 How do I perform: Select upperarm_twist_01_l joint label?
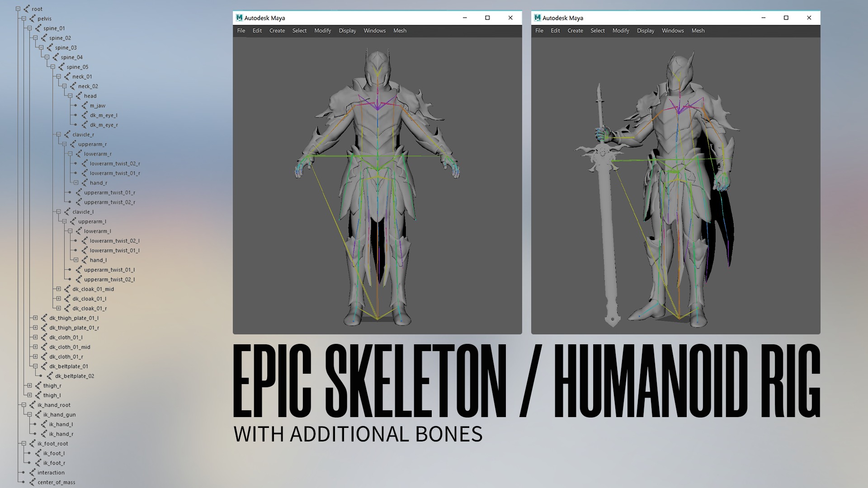[x=109, y=270]
